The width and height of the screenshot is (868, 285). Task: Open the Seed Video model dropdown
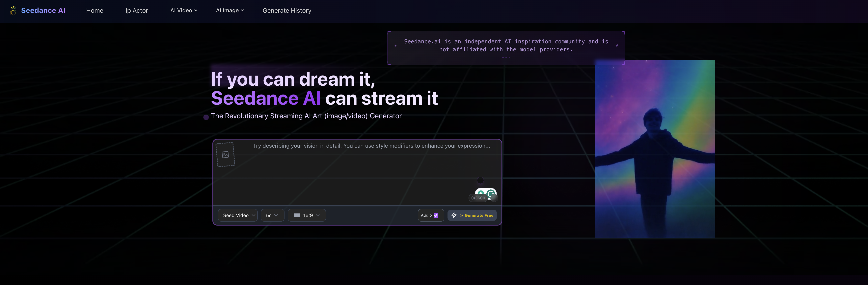(x=238, y=215)
